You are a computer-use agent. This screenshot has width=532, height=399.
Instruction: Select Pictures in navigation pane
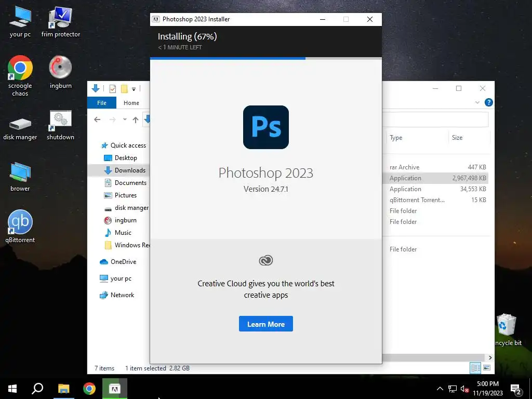[120, 195]
